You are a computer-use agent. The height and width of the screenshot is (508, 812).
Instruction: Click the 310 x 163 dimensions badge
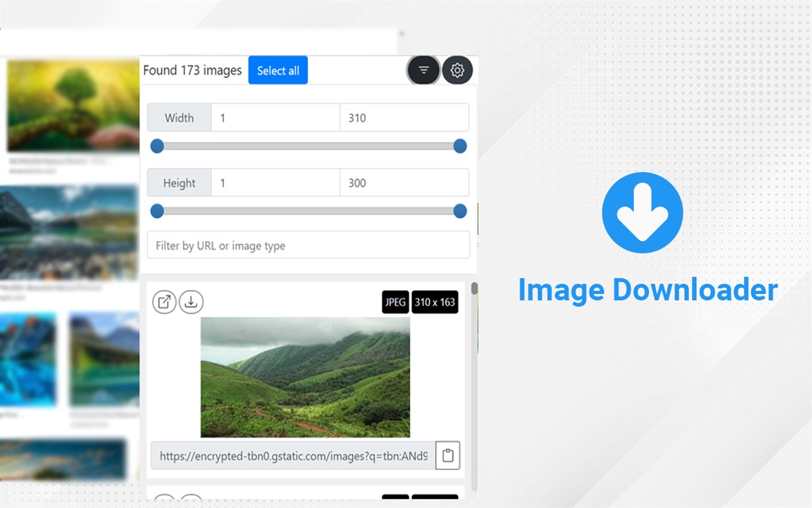point(435,303)
